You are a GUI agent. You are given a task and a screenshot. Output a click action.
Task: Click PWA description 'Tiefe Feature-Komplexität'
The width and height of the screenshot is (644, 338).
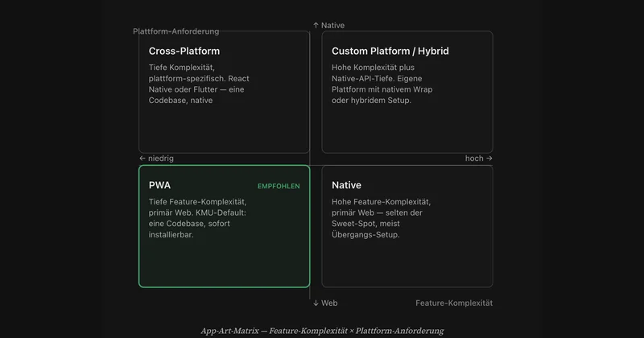click(197, 218)
